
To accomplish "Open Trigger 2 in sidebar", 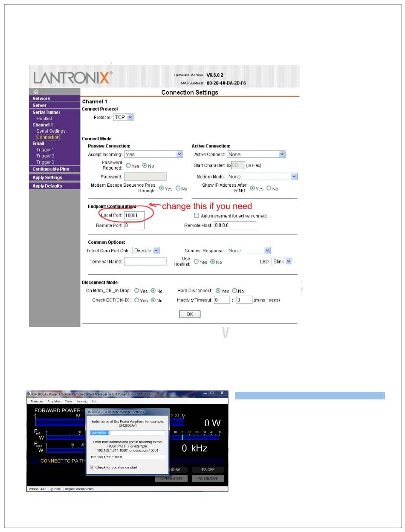I will point(45,156).
